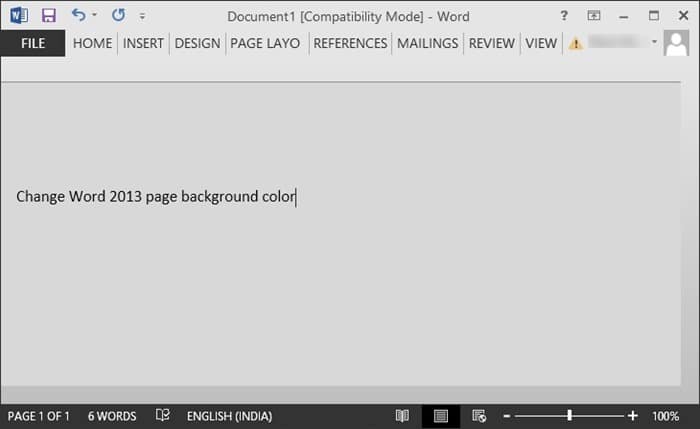Image resolution: width=700 pixels, height=429 pixels.
Task: Click the account warning triangle icon
Action: pos(575,44)
